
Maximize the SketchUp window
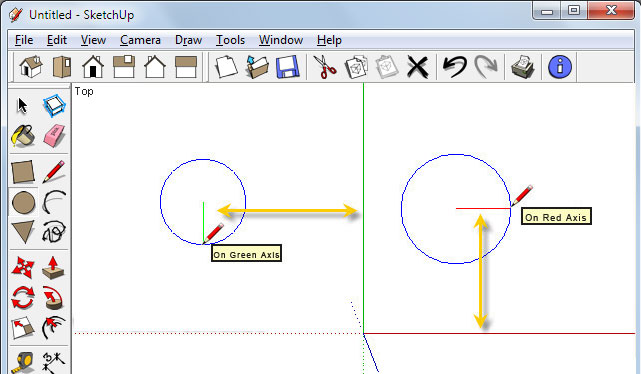tap(574, 10)
